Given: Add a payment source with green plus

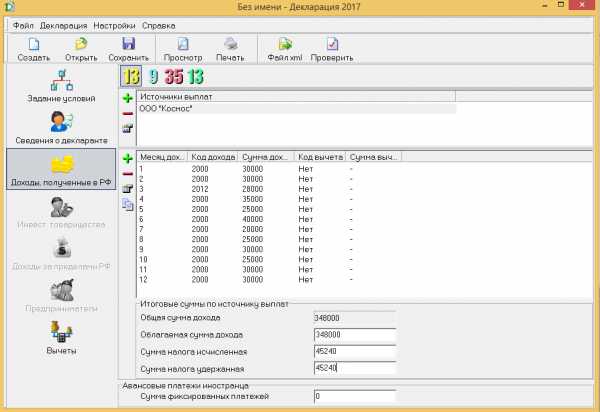Looking at the screenshot, I should pos(128,98).
